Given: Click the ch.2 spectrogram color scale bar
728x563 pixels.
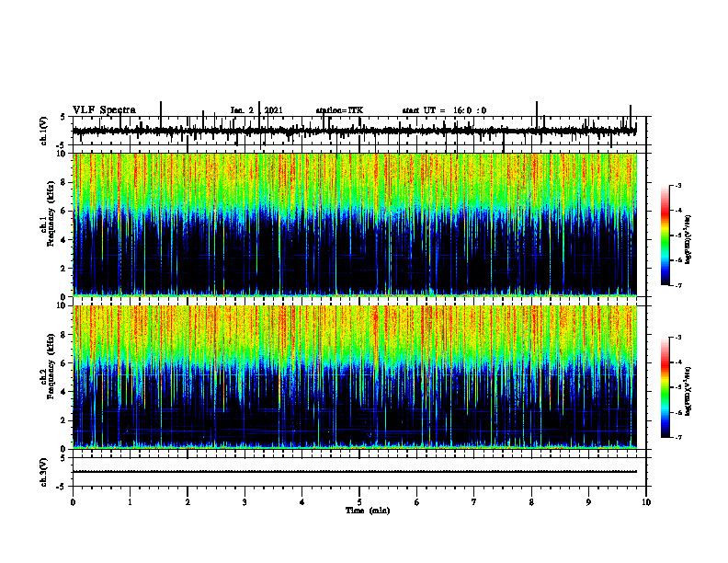Looking at the screenshot, I should 665,387.
